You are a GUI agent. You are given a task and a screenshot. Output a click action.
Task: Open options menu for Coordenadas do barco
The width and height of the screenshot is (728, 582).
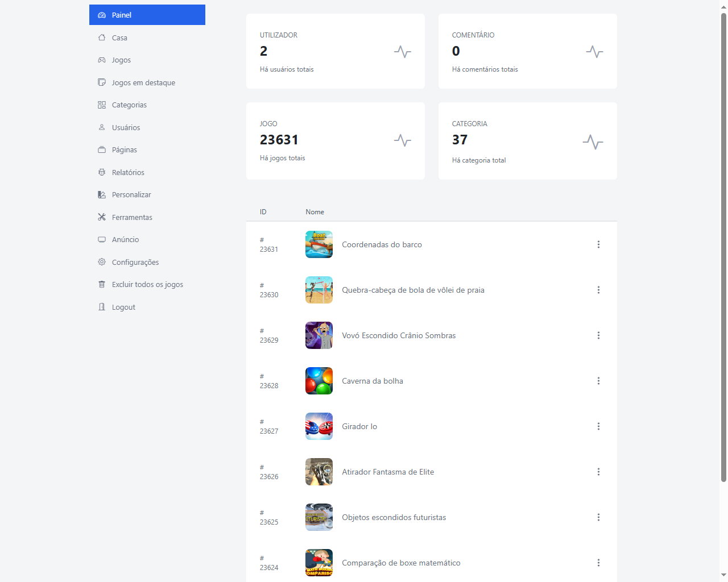pos(598,244)
